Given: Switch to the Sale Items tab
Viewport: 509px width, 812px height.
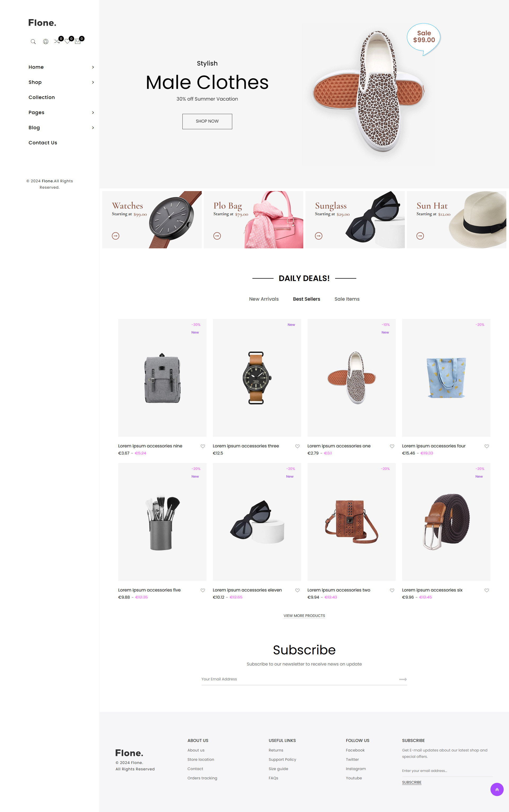Looking at the screenshot, I should point(347,299).
